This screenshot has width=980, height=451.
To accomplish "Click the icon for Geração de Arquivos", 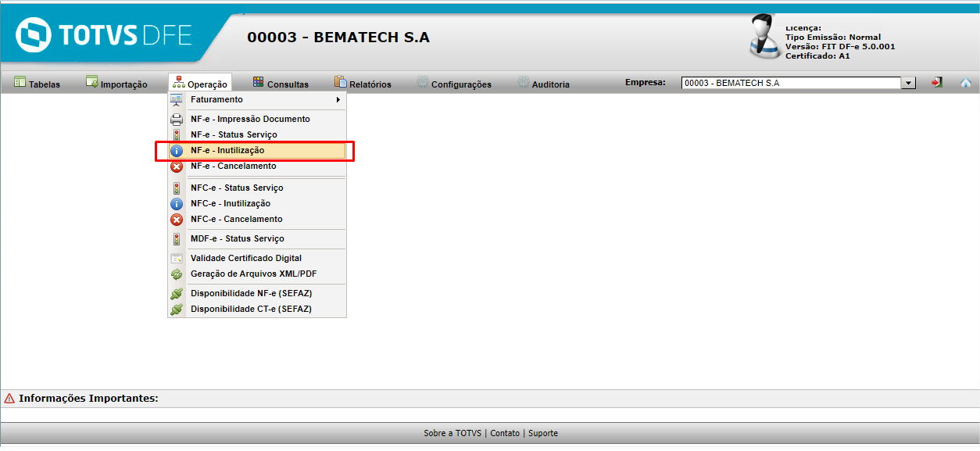I will click(x=176, y=274).
